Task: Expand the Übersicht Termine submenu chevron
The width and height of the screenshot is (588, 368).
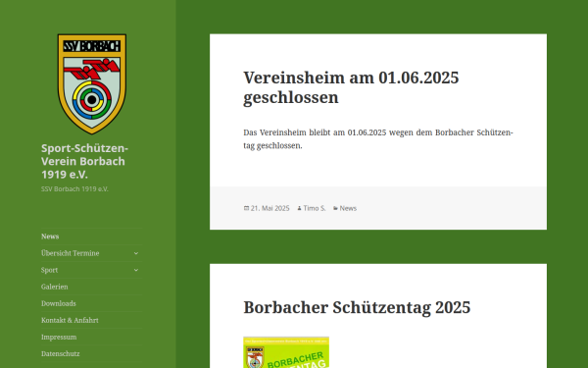Action: pyautogui.click(x=136, y=253)
